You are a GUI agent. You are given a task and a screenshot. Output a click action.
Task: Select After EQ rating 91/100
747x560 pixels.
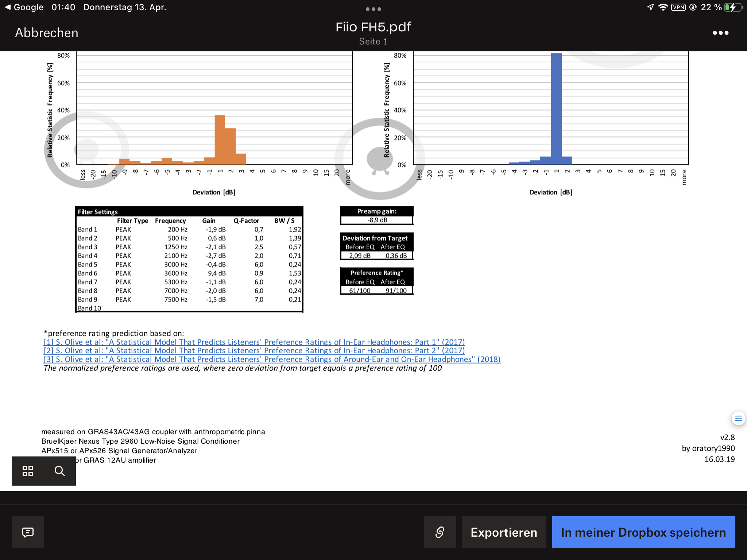tap(396, 291)
